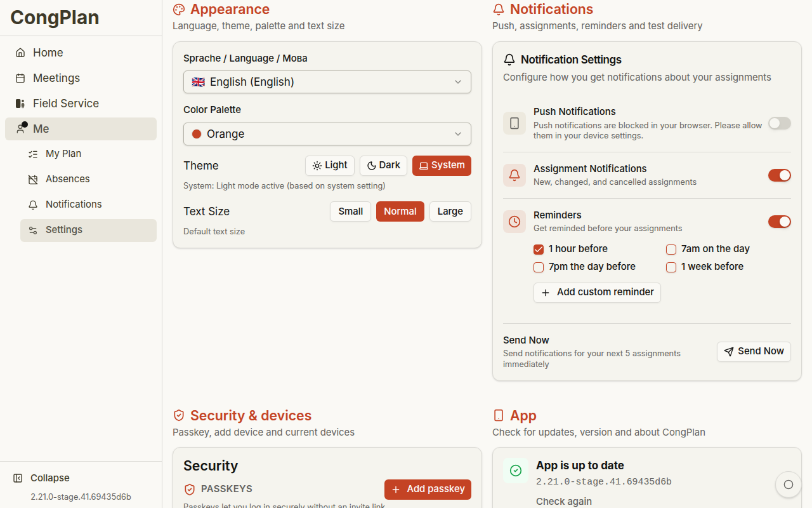Click the Security & devices shield icon
Image resolution: width=812 pixels, height=508 pixels.
click(179, 415)
